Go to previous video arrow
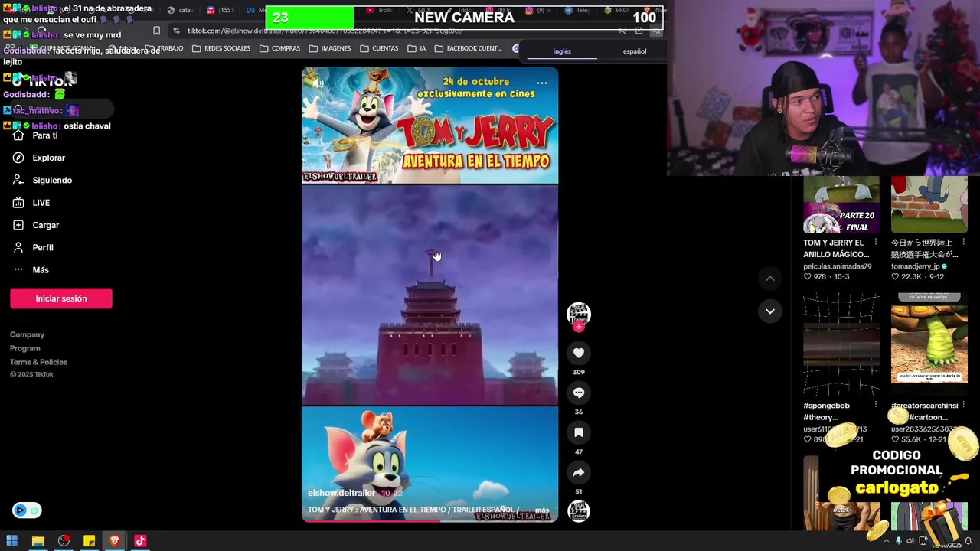 770,279
